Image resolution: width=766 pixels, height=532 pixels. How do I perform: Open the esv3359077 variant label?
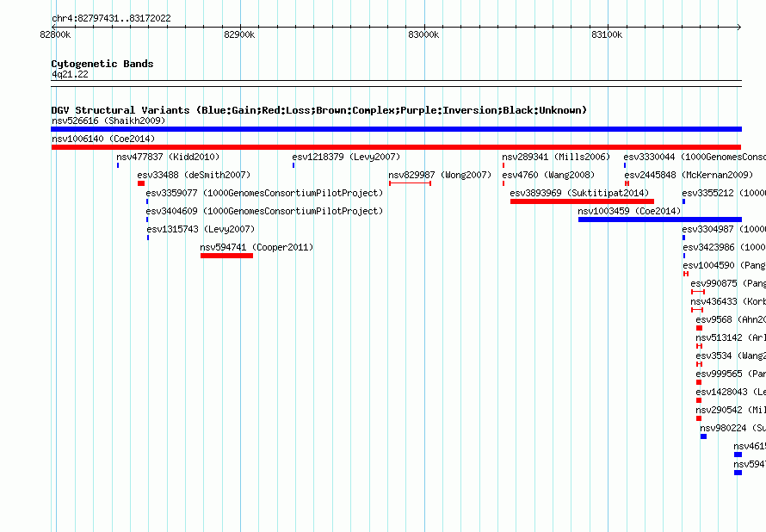click(x=264, y=193)
